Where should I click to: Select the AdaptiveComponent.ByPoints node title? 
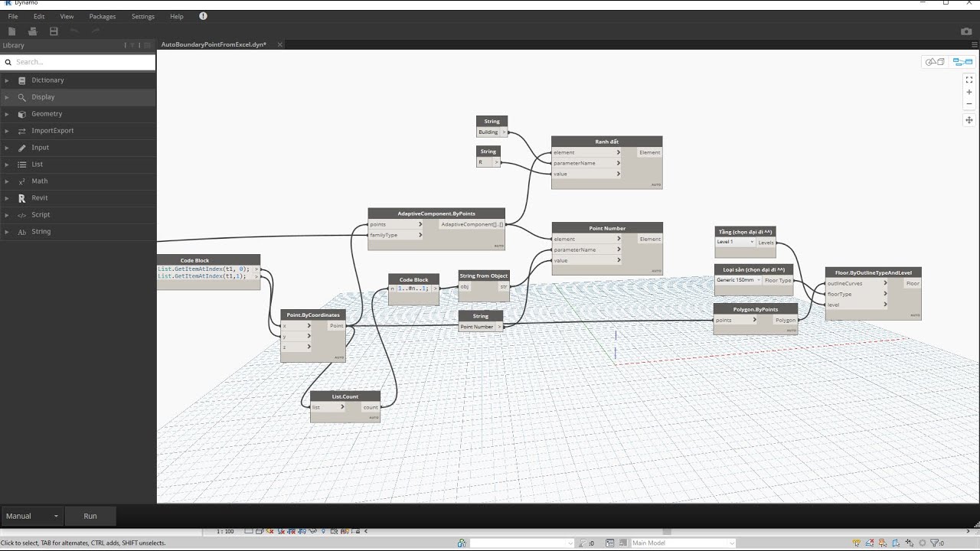[x=436, y=214]
